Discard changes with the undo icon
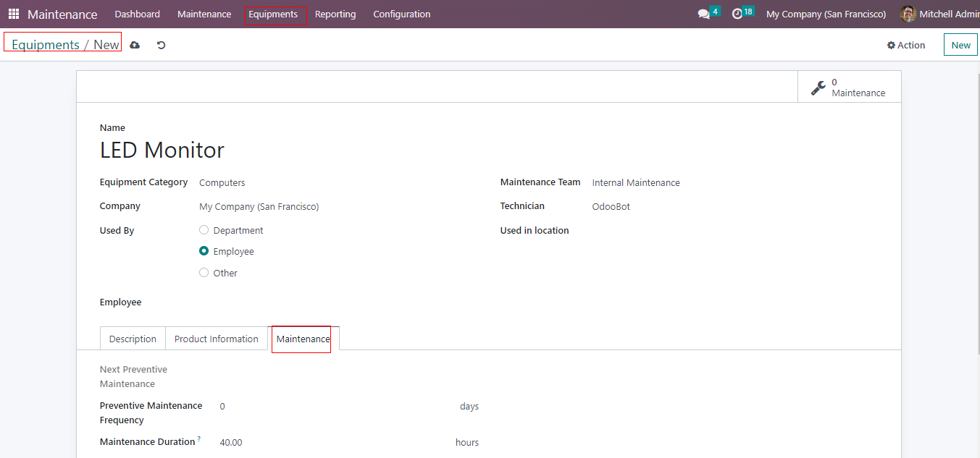The height and width of the screenshot is (458, 980). click(161, 45)
